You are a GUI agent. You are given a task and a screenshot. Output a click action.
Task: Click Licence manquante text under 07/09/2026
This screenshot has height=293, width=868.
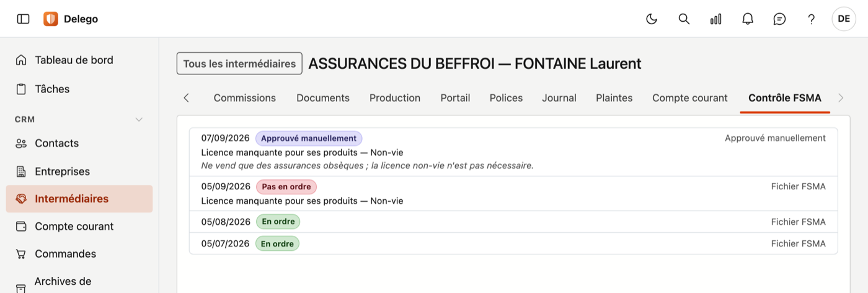click(302, 152)
